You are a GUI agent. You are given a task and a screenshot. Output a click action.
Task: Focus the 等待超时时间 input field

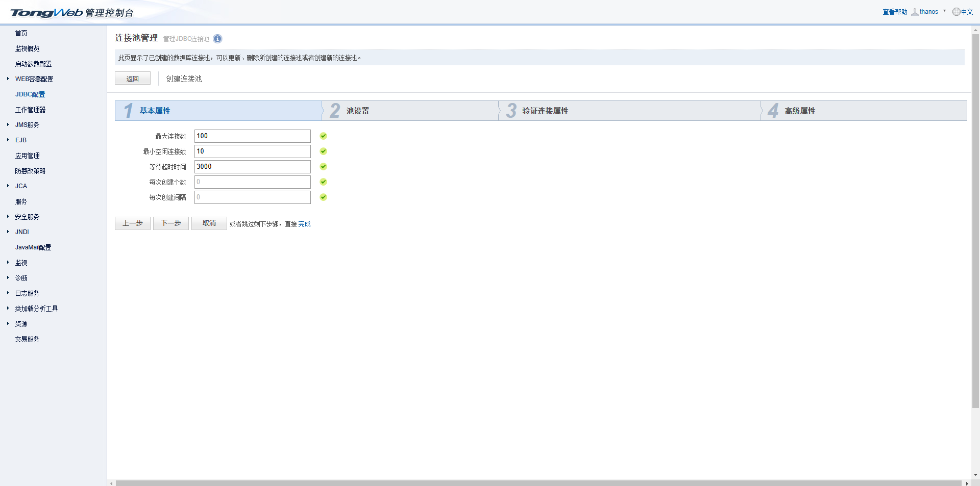pos(253,167)
